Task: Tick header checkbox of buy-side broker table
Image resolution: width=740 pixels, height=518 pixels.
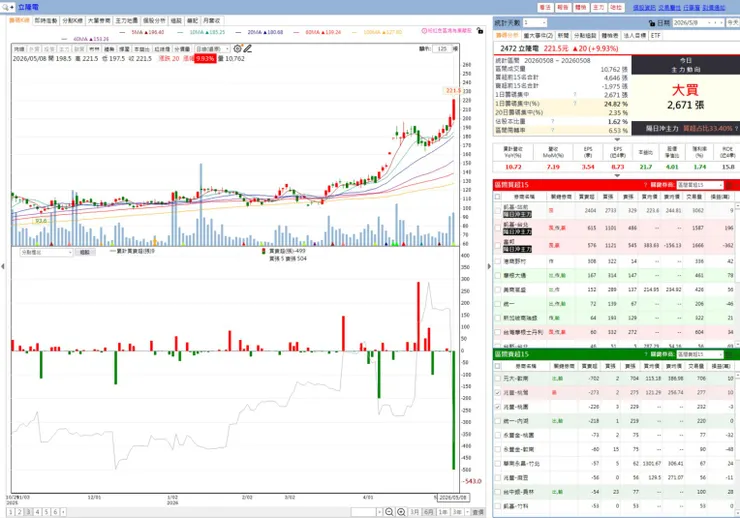Action: (497, 196)
